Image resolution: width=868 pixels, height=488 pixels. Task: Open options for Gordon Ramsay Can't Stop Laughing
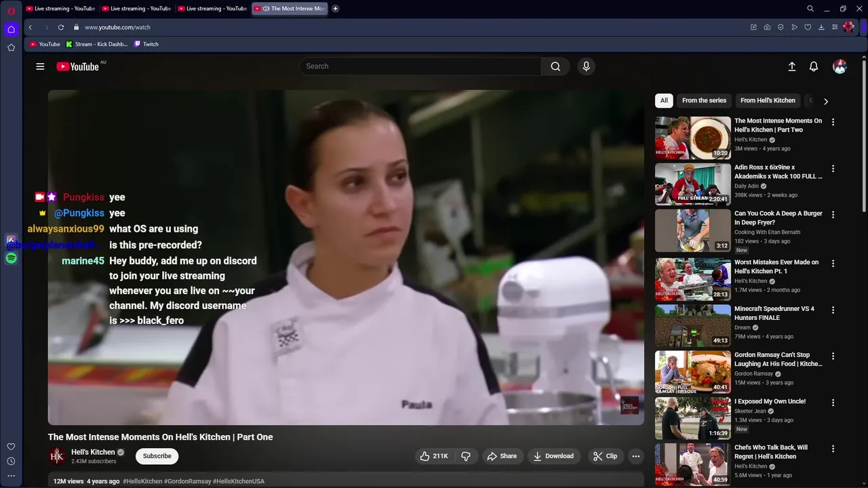(x=833, y=356)
